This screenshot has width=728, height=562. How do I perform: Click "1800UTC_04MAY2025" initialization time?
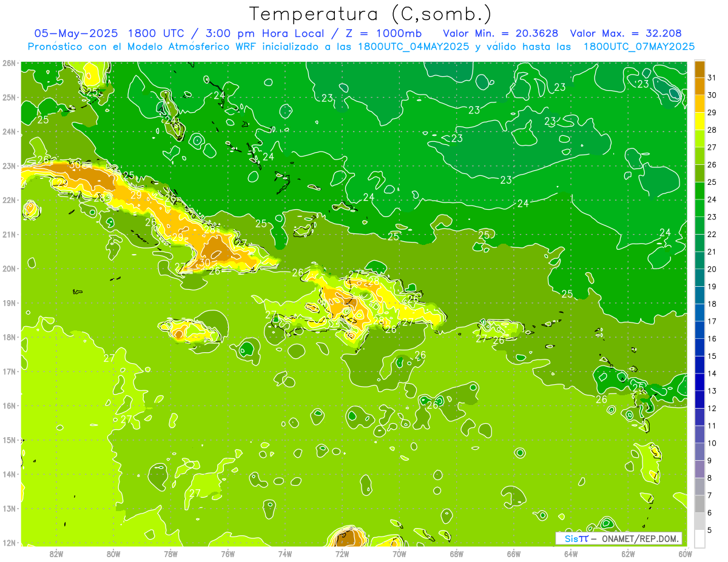tap(414, 47)
